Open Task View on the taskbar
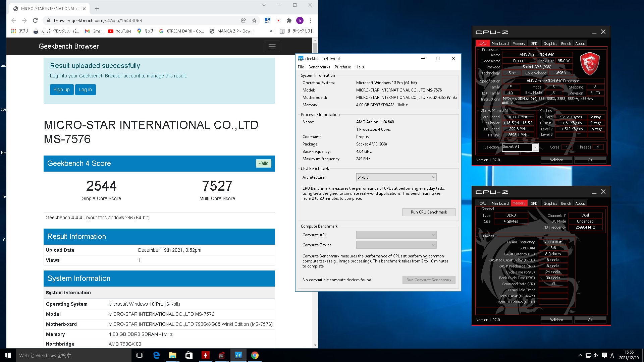This screenshot has height=362, width=644. (140, 355)
